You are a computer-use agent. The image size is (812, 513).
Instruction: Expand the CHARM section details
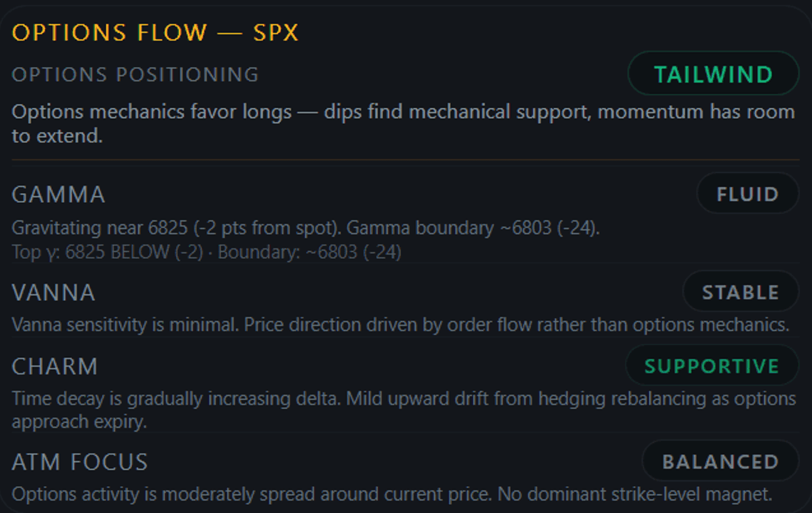click(x=55, y=366)
